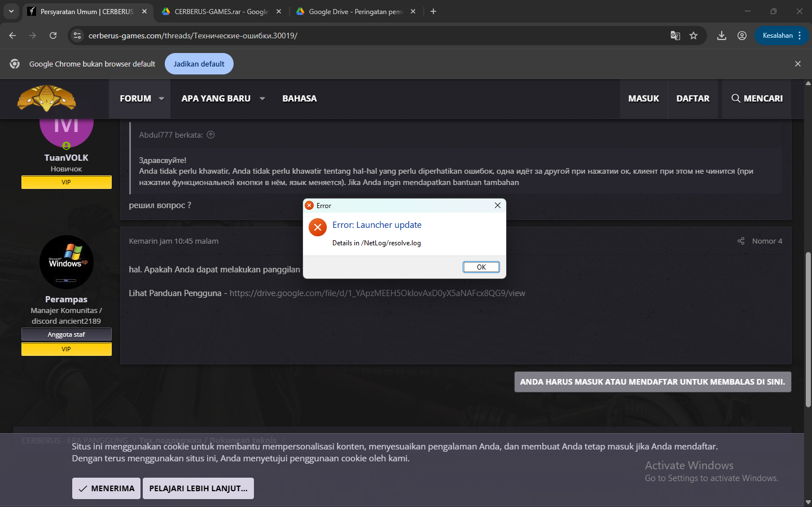
Task: Accept cookies via MENERIMA button
Action: tap(106, 488)
